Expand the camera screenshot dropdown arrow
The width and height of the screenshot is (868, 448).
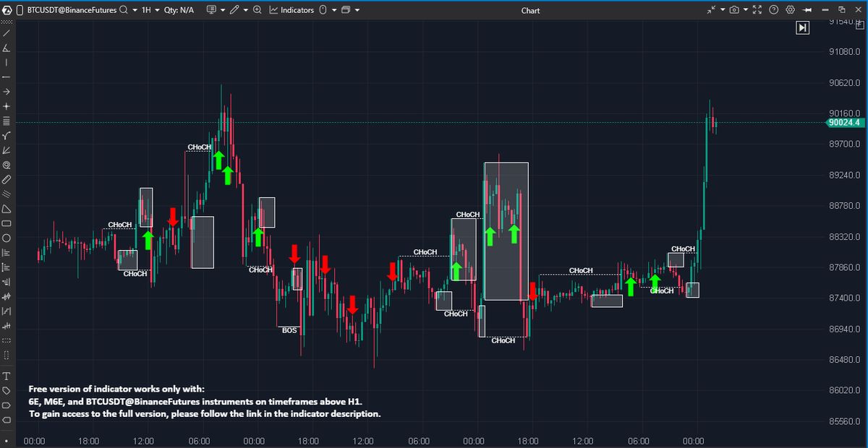(x=746, y=9)
